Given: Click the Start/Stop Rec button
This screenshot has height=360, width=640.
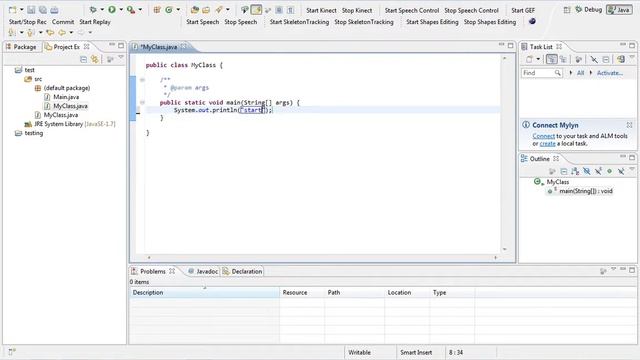Looking at the screenshot, I should (27, 22).
